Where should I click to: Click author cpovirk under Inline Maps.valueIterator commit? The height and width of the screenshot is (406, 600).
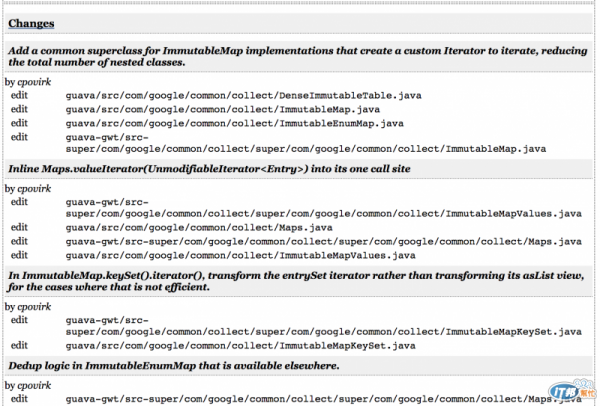pos(34,189)
